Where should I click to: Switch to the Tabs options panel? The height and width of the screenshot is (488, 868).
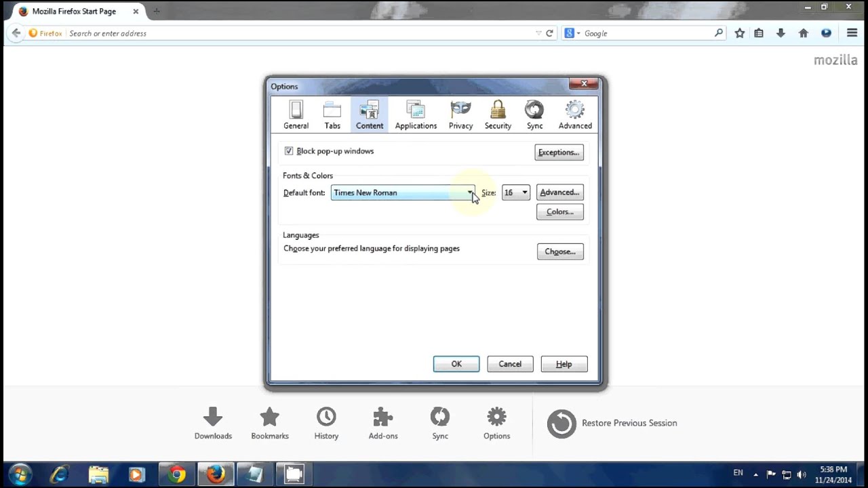pyautogui.click(x=332, y=115)
